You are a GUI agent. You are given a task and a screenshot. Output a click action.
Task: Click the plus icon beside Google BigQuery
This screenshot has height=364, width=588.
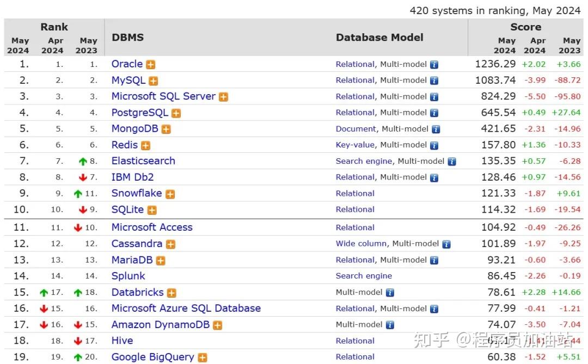203,358
